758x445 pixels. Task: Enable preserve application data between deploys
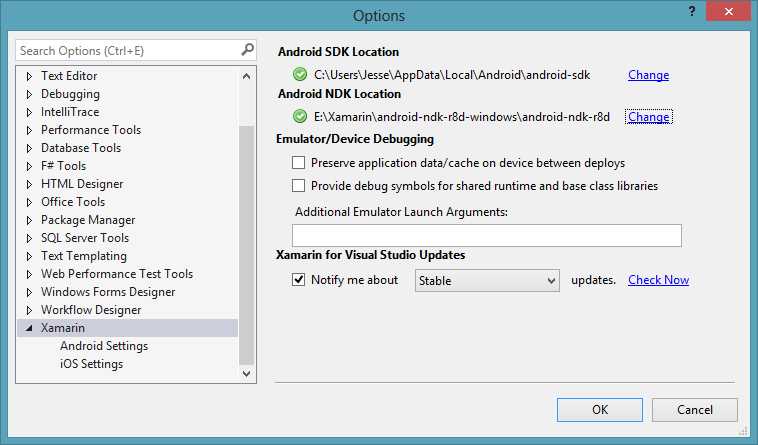point(299,163)
